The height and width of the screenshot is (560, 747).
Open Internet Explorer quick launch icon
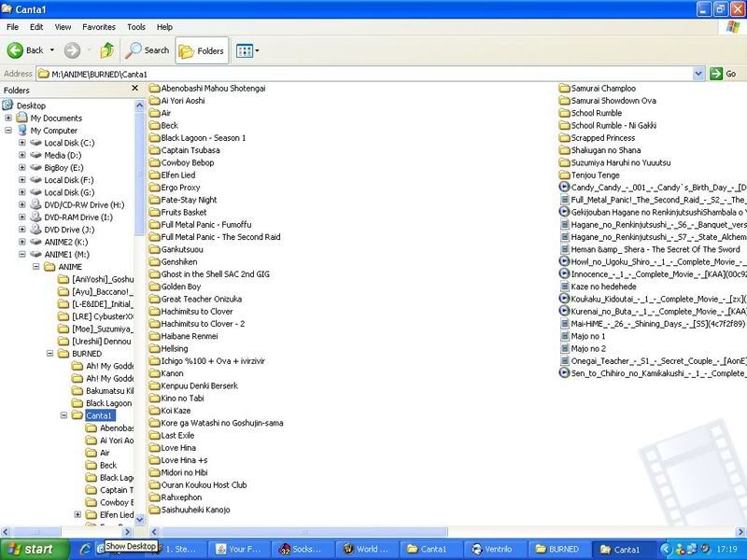point(86,549)
